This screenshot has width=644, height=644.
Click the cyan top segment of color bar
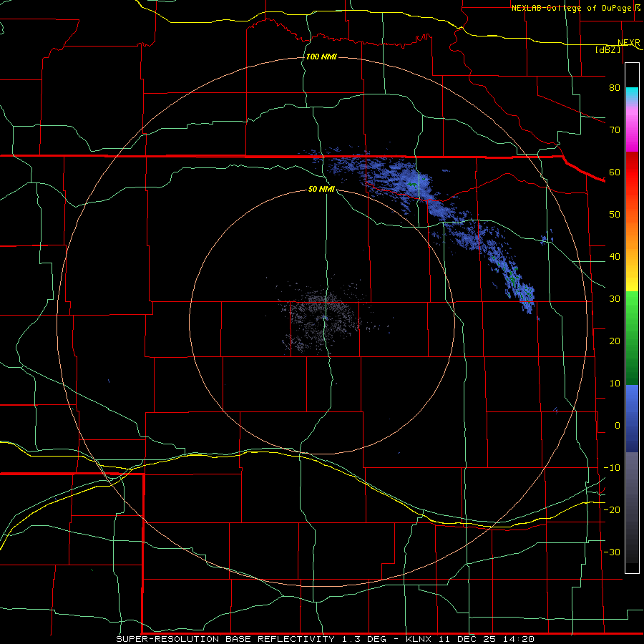coord(632,94)
